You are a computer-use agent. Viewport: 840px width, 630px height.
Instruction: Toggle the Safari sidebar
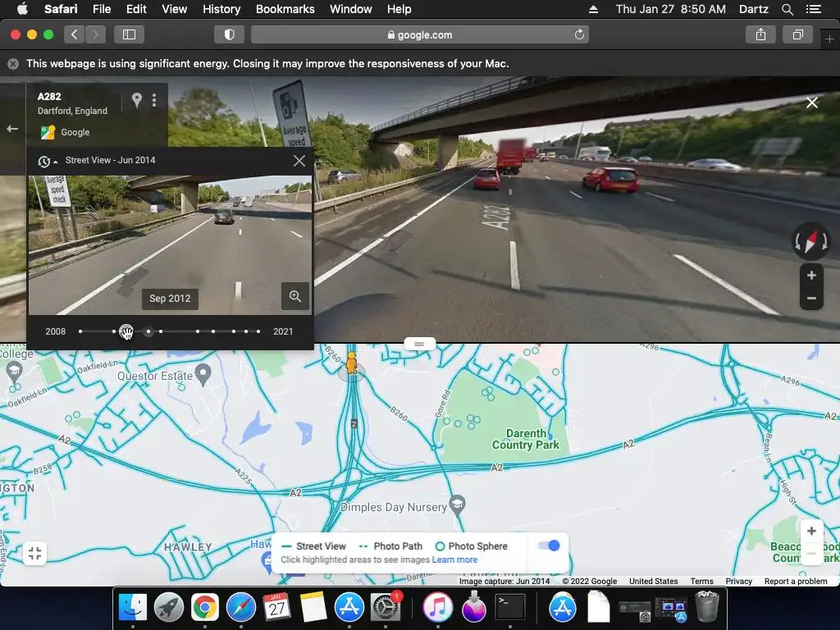129,34
